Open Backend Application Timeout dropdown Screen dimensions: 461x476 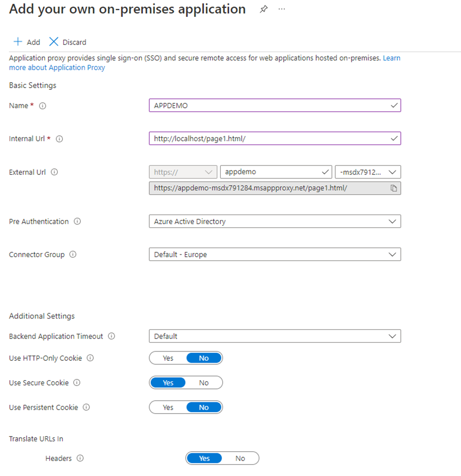pyautogui.click(x=275, y=336)
